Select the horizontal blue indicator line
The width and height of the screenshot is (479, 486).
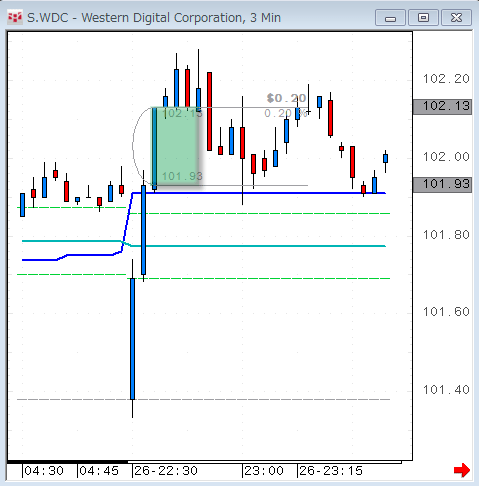[260, 193]
